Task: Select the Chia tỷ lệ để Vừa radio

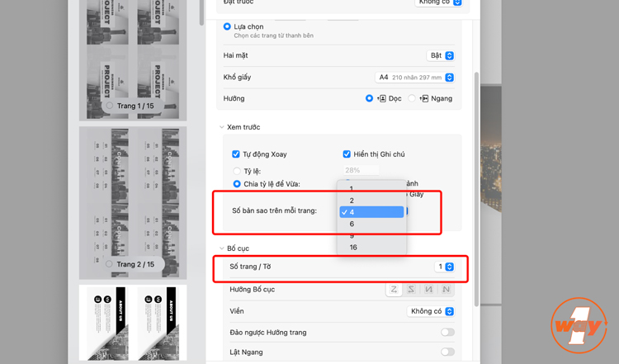Action: (x=237, y=184)
